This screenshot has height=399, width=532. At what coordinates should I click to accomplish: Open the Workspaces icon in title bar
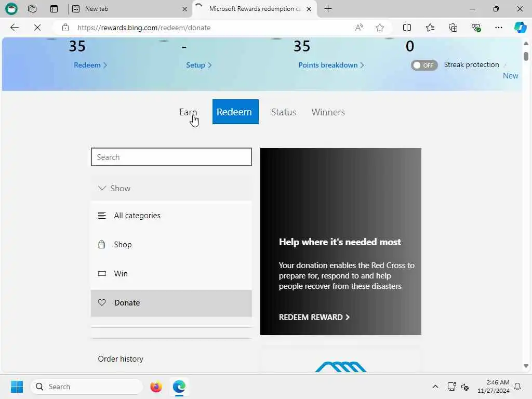[x=32, y=9]
